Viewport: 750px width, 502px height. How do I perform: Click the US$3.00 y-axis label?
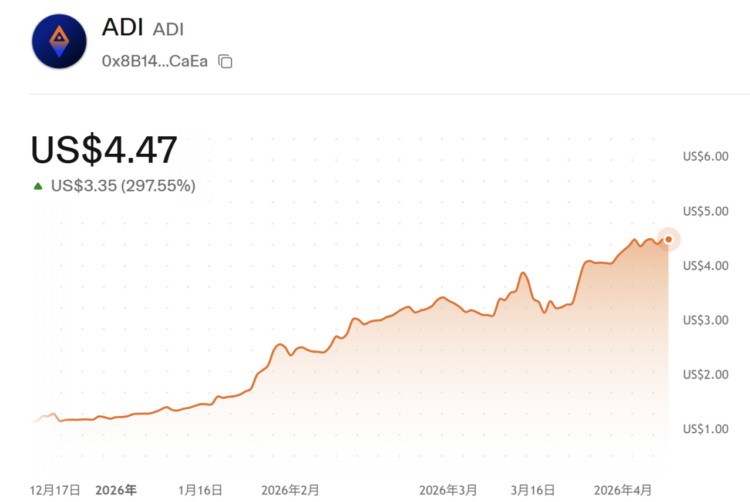click(705, 320)
